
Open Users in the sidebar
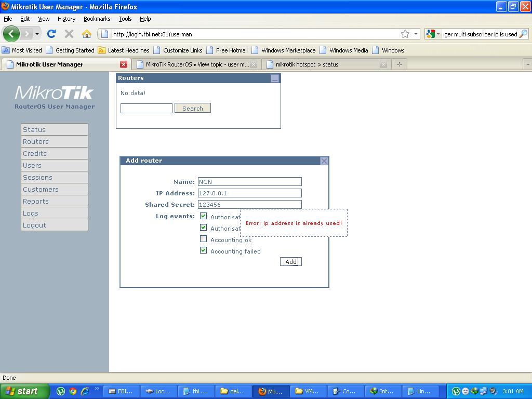click(x=54, y=166)
